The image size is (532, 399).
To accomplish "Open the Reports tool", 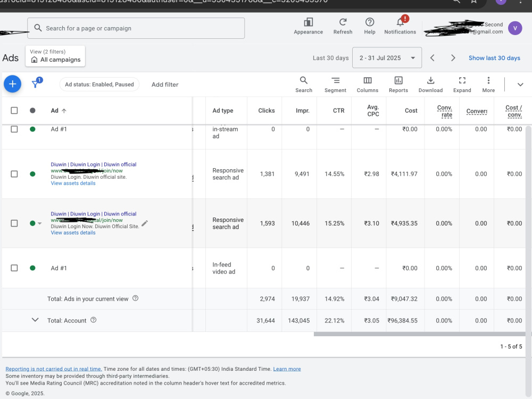I will pyautogui.click(x=398, y=80).
